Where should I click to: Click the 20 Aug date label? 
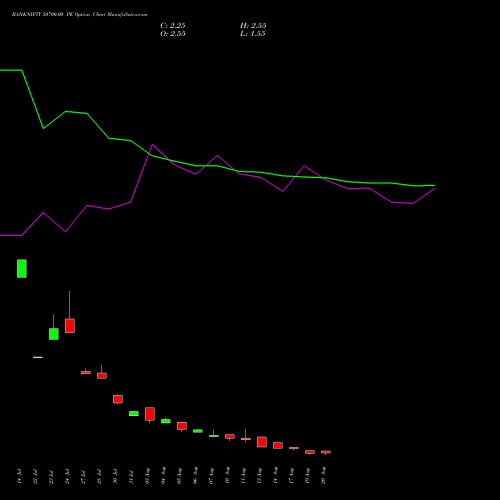coord(323,476)
